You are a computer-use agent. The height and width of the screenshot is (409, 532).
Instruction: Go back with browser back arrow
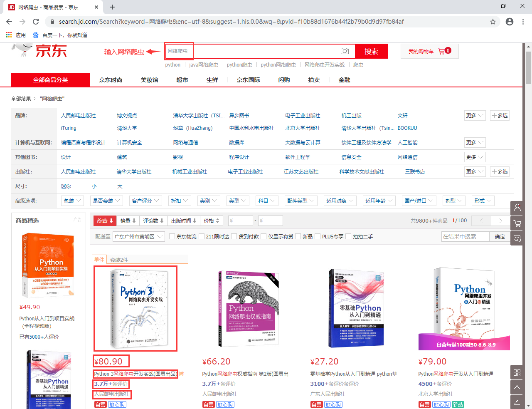pos(9,22)
